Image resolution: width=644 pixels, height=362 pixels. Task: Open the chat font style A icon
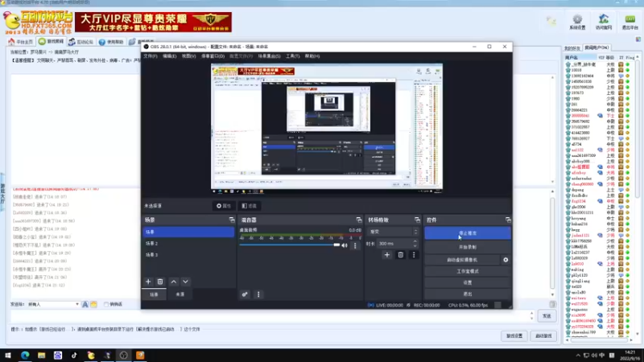pyautogui.click(x=85, y=305)
